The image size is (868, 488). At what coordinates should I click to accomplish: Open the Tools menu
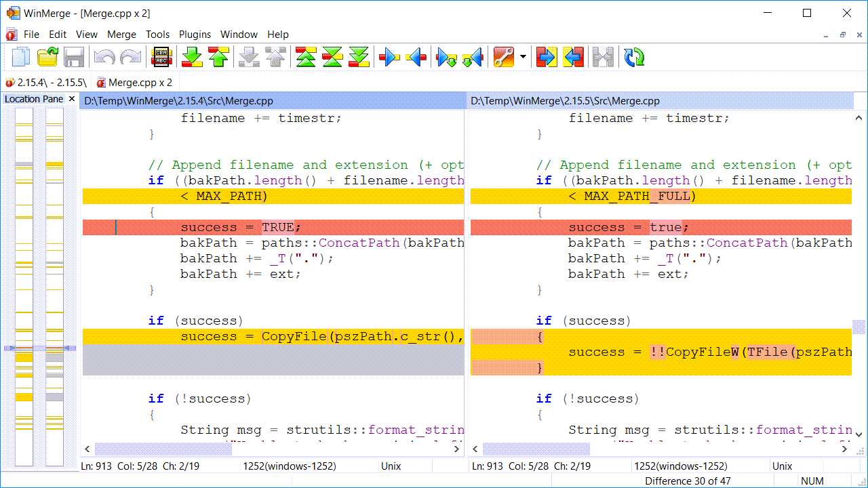[x=158, y=34]
